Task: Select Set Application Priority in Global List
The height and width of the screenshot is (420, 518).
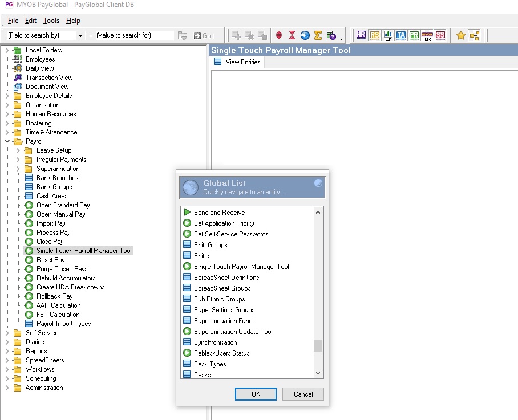Action: click(224, 223)
